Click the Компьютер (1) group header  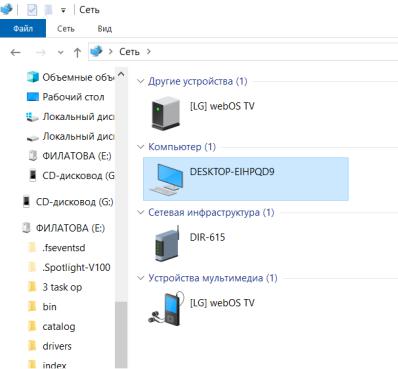(182, 147)
